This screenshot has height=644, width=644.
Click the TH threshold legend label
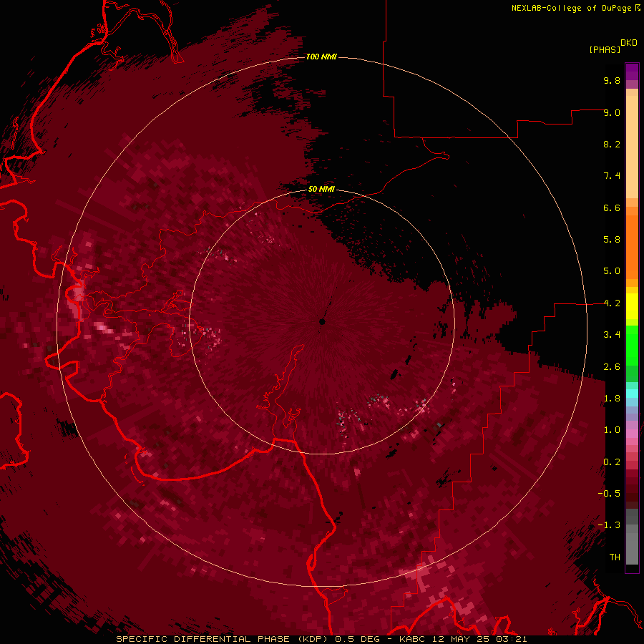pyautogui.click(x=615, y=557)
